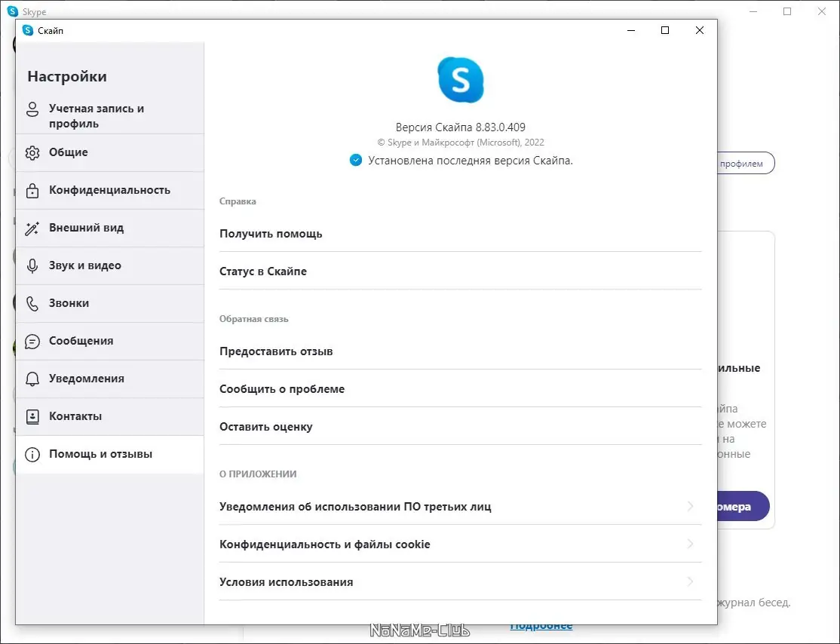Minimize the Скайп settings window
The image size is (840, 644).
click(x=631, y=30)
